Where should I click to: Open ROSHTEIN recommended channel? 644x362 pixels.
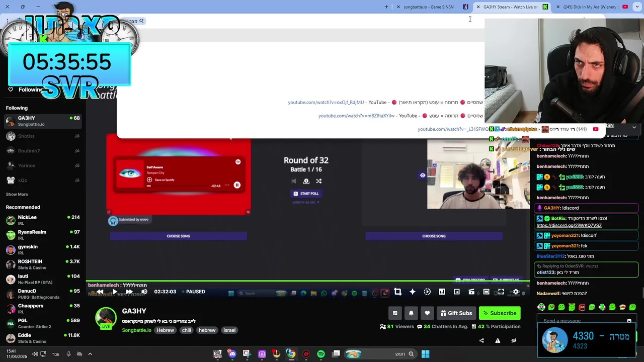pos(43,264)
